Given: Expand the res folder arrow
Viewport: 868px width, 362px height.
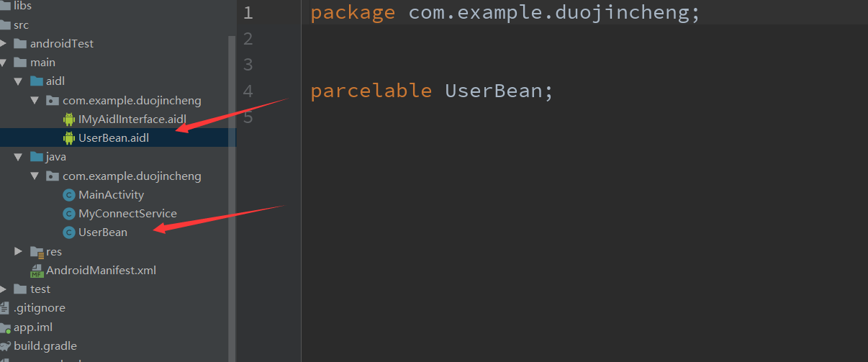Looking at the screenshot, I should [19, 252].
